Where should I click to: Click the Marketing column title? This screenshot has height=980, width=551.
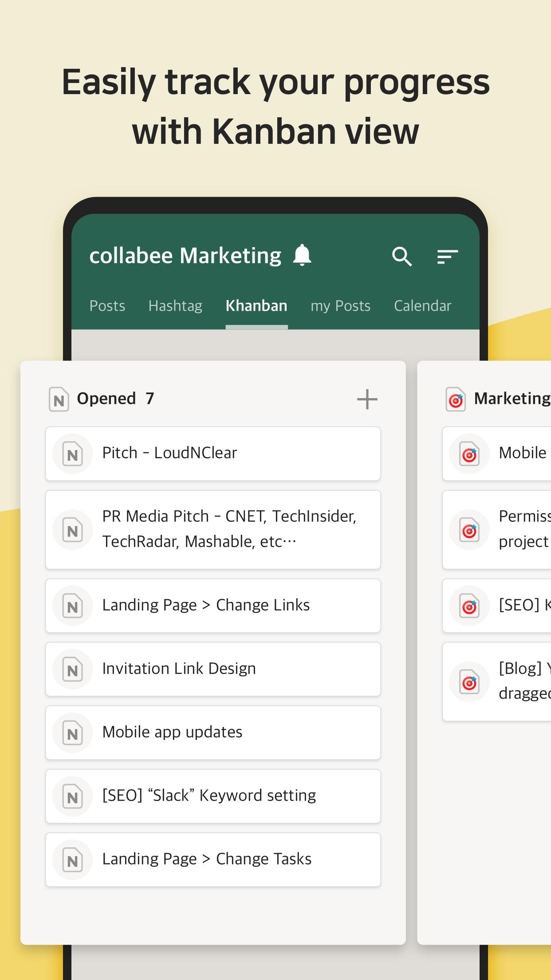(512, 399)
